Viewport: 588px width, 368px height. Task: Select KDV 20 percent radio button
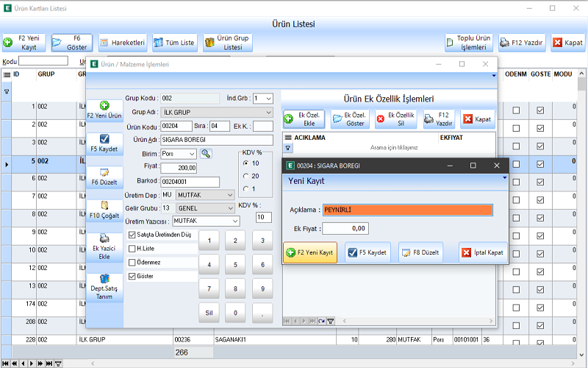click(x=245, y=176)
